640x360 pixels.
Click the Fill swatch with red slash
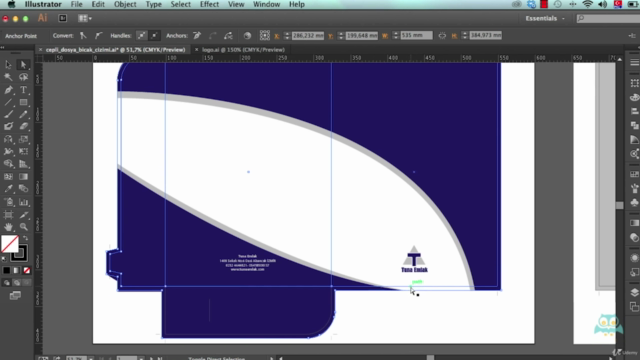tap(10, 244)
